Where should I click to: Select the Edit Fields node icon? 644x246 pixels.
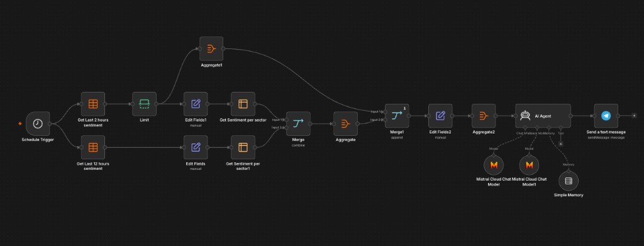click(x=196, y=147)
